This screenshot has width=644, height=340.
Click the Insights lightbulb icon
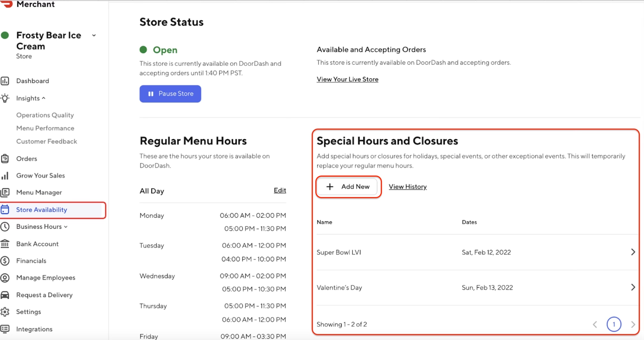pyautogui.click(x=5, y=98)
